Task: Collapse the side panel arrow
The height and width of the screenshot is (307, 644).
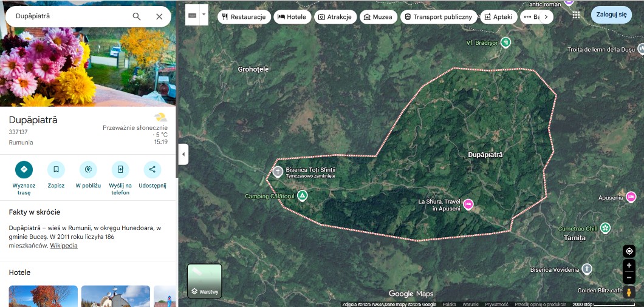Action: [183, 154]
